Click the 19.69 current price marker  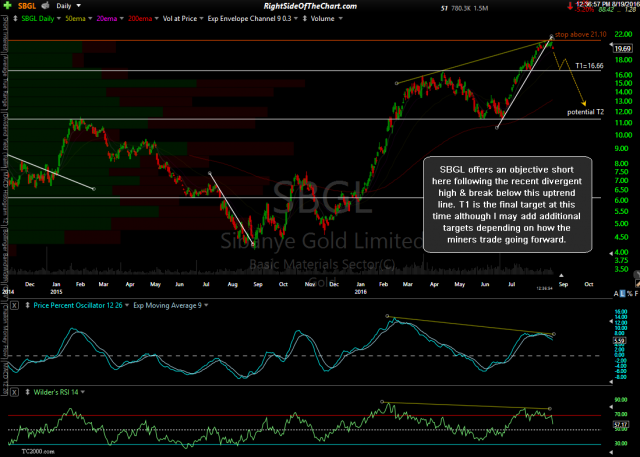[622, 49]
